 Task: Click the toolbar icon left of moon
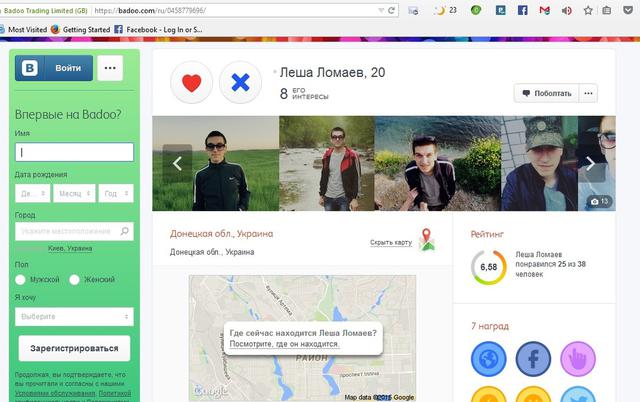tap(413, 11)
